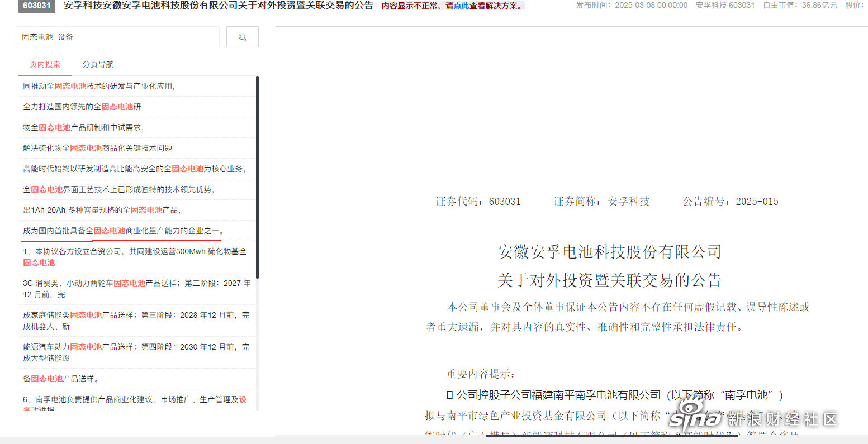The width and height of the screenshot is (868, 444).
Task: Click 公告编号：2025-015 in the document
Action: pos(731,202)
